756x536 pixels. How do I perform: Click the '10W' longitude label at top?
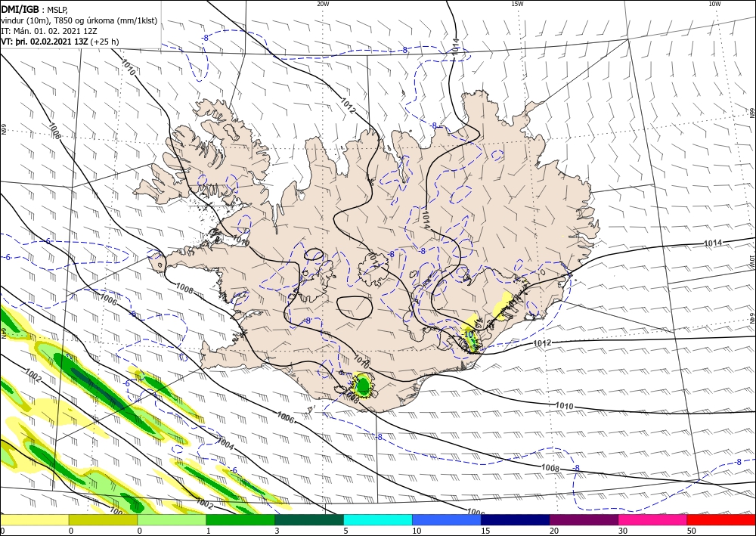(x=714, y=4)
